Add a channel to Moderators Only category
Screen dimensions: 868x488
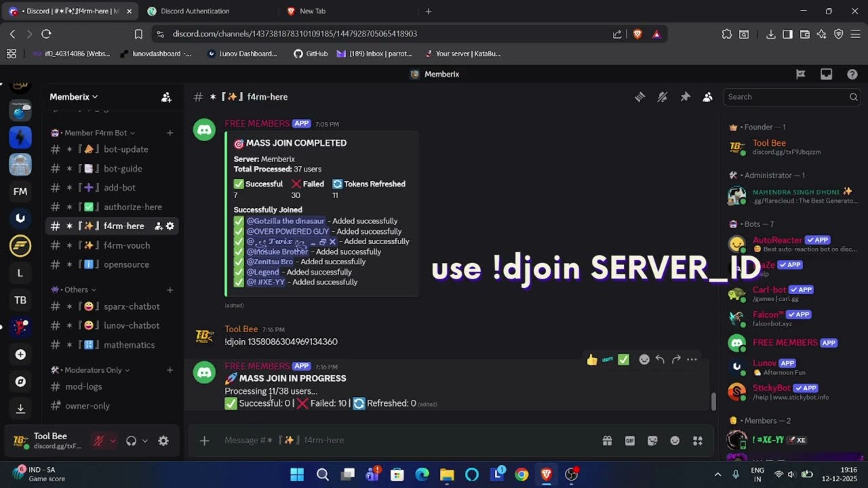[170, 370]
